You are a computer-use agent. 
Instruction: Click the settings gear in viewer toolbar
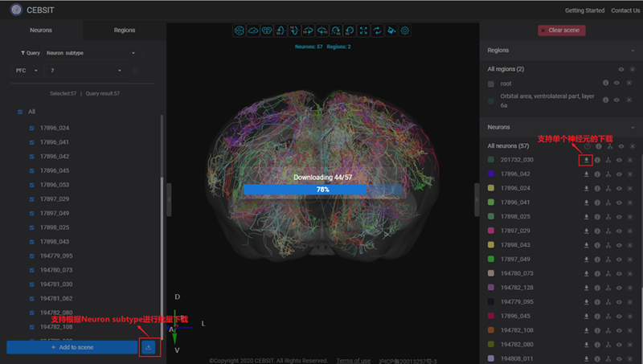405,31
